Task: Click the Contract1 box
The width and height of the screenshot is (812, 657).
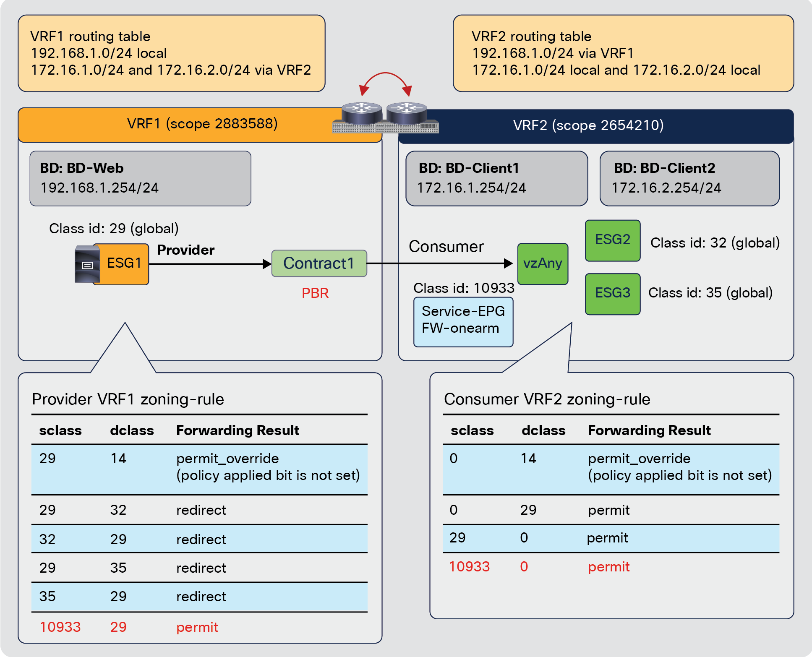Action: (319, 263)
